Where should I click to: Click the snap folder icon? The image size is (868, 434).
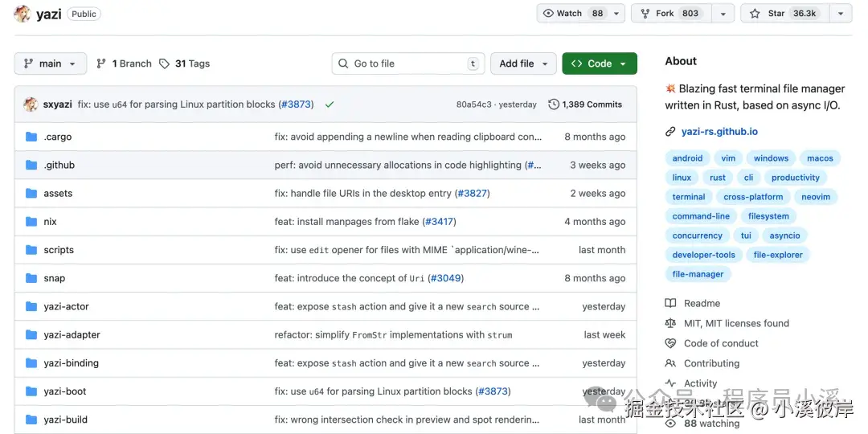coord(31,278)
